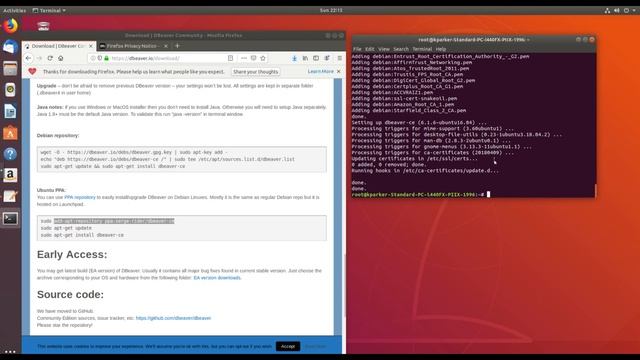The image size is (640, 360).
Task: Click the Source code heading
Action: click(70, 294)
